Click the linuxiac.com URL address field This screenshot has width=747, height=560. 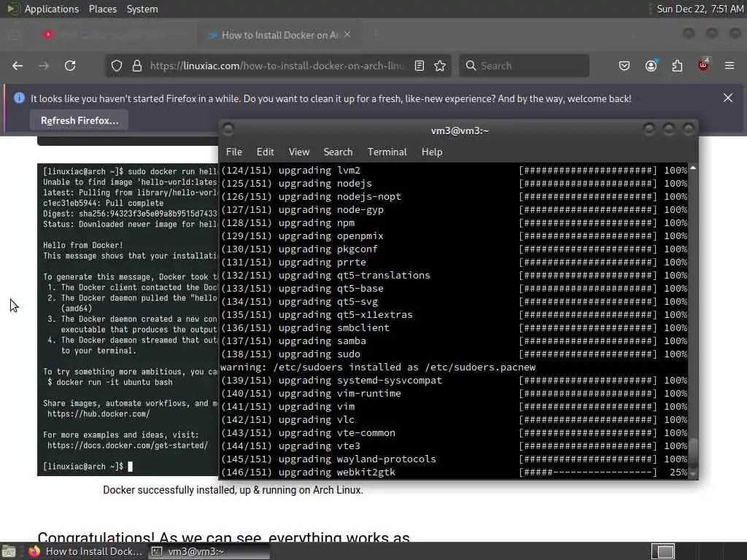click(277, 66)
